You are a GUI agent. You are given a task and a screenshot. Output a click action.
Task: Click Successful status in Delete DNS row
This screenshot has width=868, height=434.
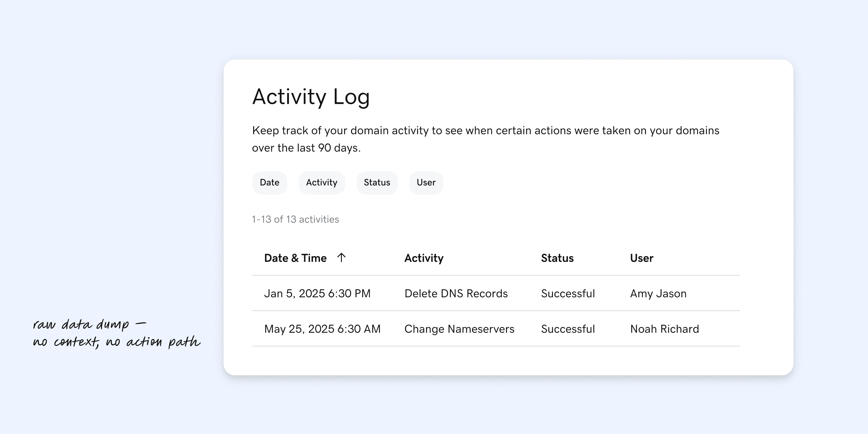(x=568, y=293)
